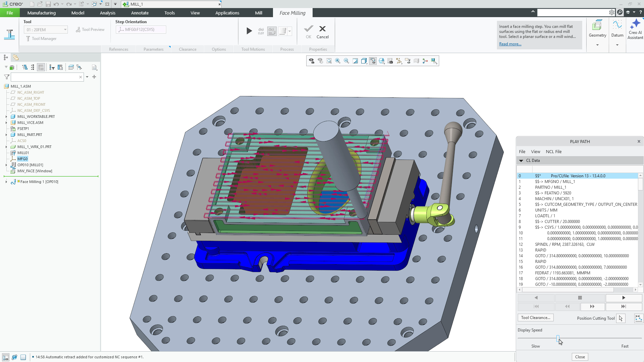644x362 pixels.
Task: Open the Tool 01 : 20FEM dropdown
Action: point(46,30)
